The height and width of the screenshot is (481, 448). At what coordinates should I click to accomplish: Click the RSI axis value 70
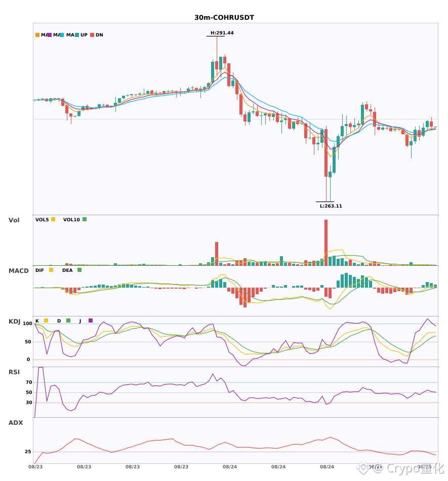(29, 382)
